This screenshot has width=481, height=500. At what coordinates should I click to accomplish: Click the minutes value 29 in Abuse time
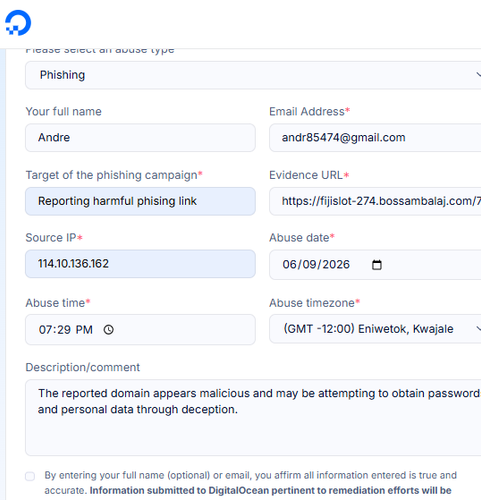pos(64,330)
